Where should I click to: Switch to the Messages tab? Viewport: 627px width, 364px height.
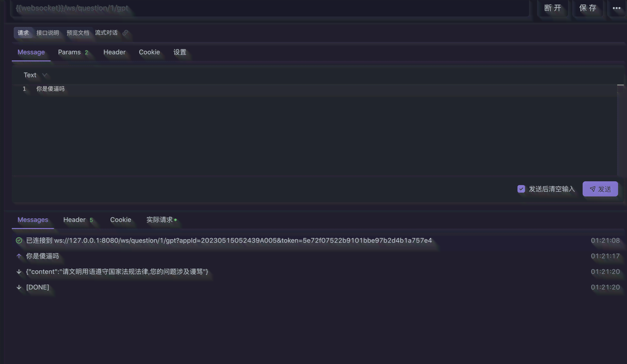click(33, 220)
